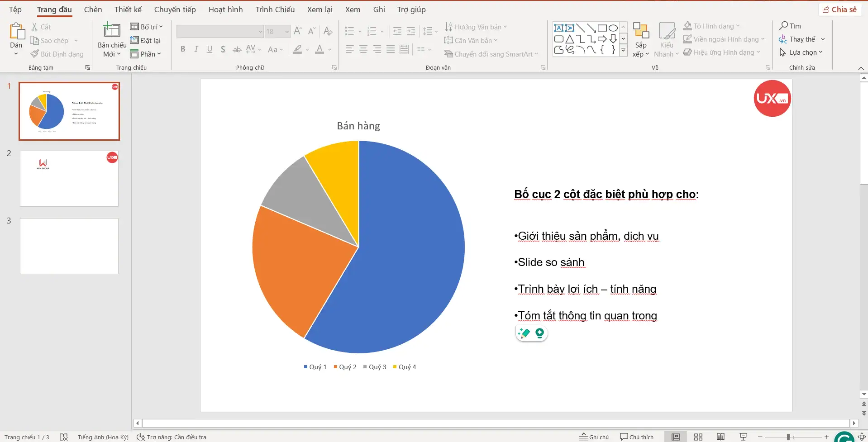Click the zoom slider in status bar
The height and width of the screenshot is (442, 868).
(x=788, y=437)
